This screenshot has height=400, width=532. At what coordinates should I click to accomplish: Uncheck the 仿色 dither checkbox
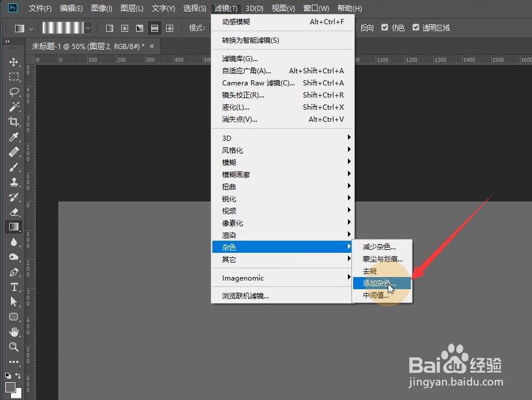(x=386, y=27)
